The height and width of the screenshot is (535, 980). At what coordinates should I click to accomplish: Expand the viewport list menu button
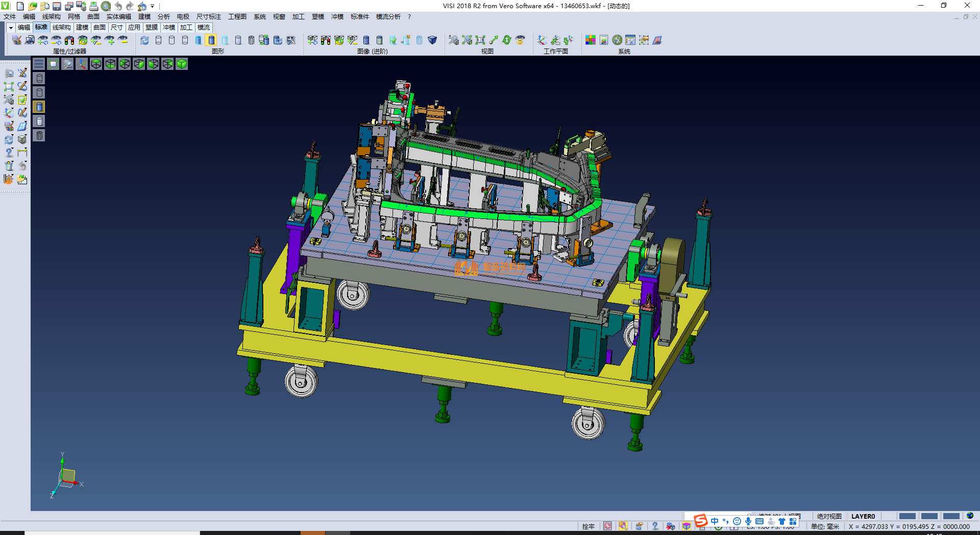click(x=39, y=64)
